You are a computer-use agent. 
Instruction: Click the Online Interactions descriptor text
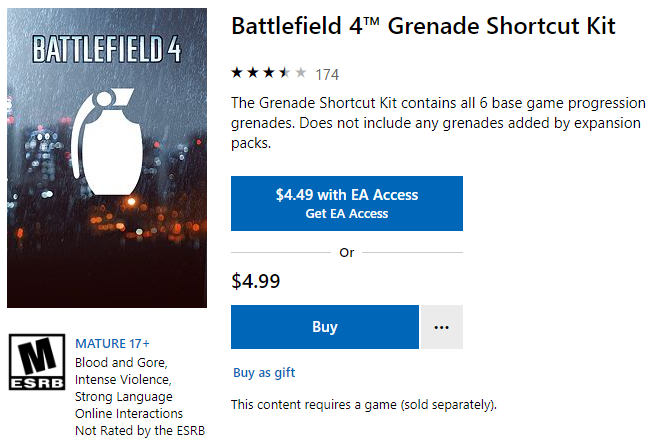[129, 413]
